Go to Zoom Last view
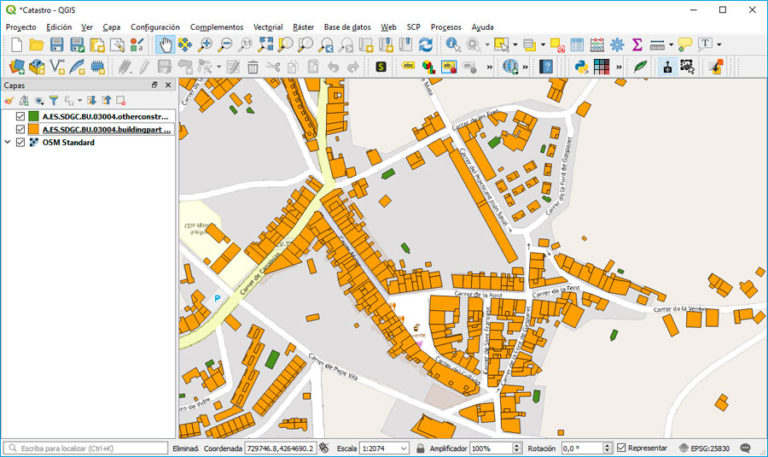This screenshot has width=768, height=457. tap(326, 45)
